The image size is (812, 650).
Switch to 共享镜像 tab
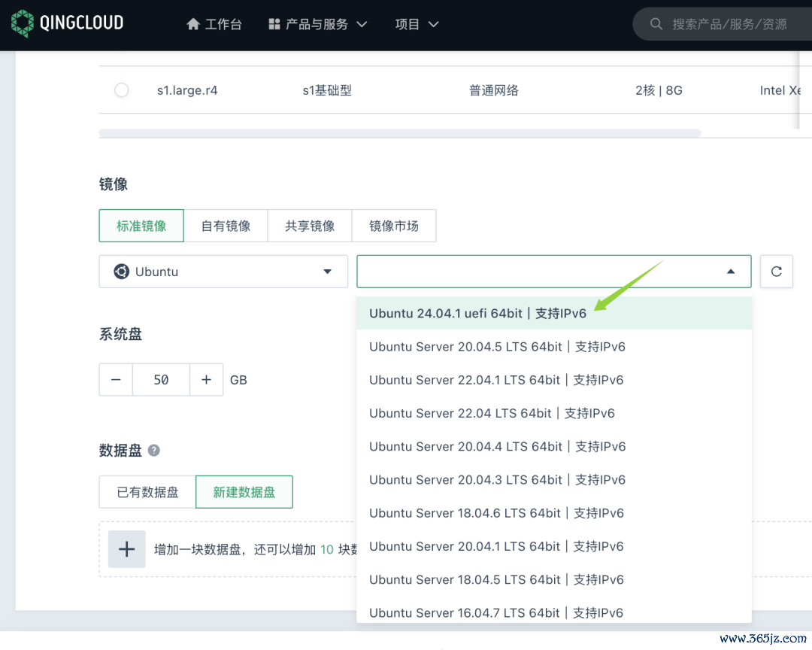point(310,226)
